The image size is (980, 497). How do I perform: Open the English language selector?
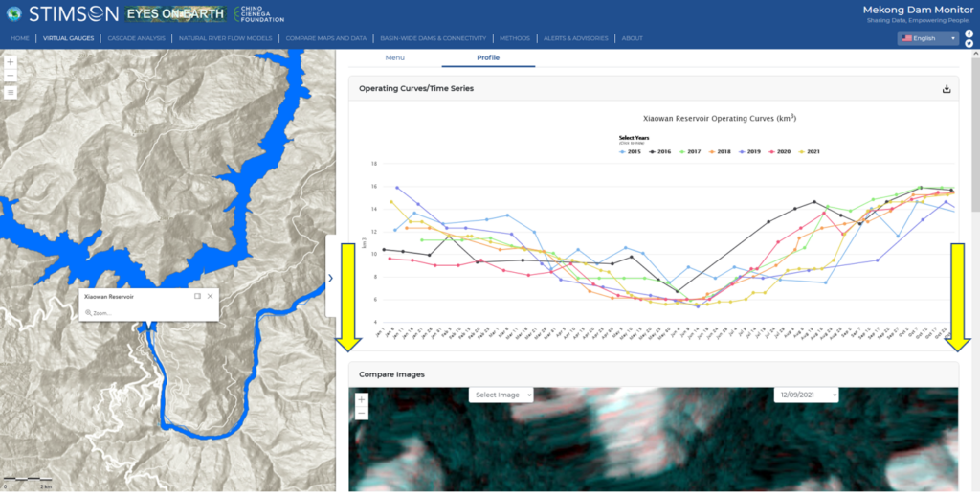pyautogui.click(x=926, y=38)
